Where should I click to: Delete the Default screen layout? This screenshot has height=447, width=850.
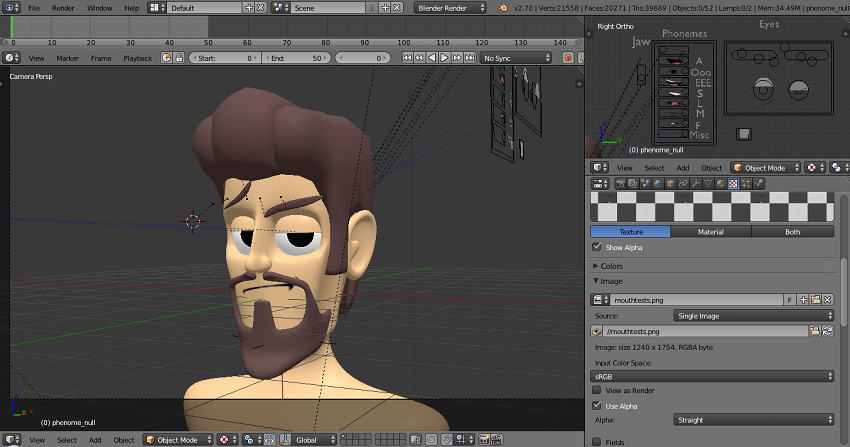261,8
